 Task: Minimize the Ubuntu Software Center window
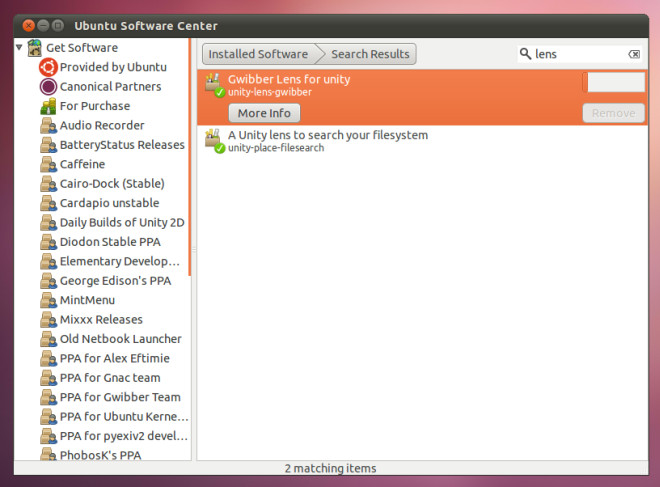[43, 26]
